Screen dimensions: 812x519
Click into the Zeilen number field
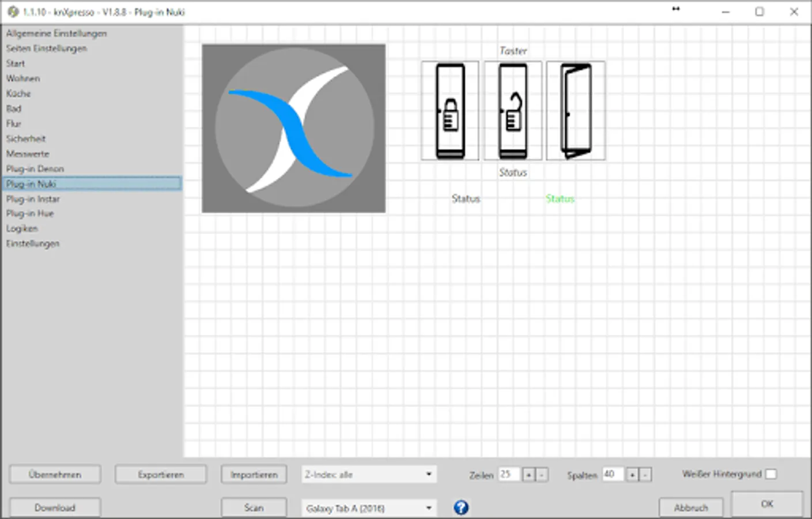click(x=508, y=475)
